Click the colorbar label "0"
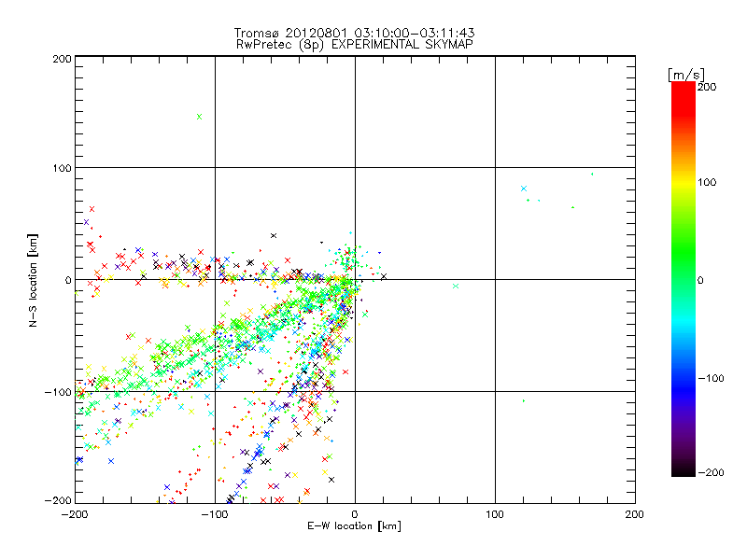The image size is (747, 560). point(700,280)
